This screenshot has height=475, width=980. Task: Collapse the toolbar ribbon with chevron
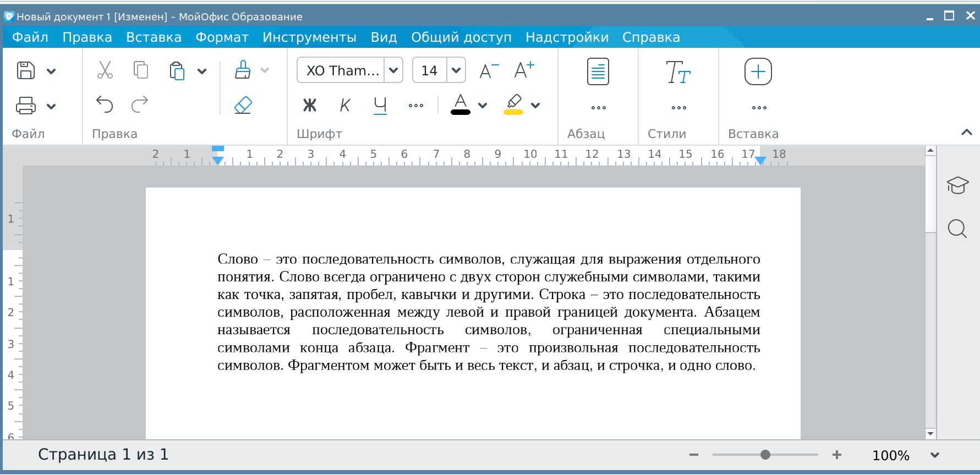tap(966, 132)
